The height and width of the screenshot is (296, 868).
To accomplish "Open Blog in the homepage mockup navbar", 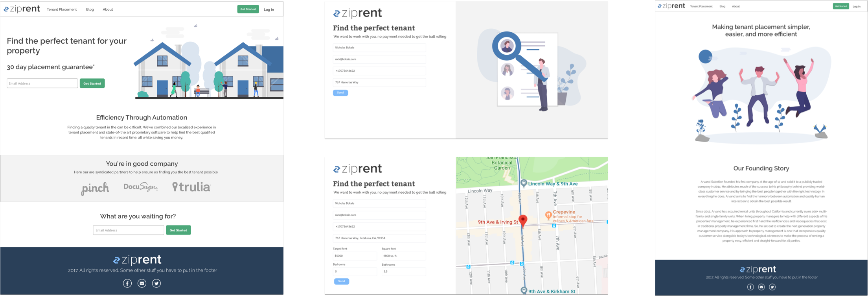I will coord(90,9).
